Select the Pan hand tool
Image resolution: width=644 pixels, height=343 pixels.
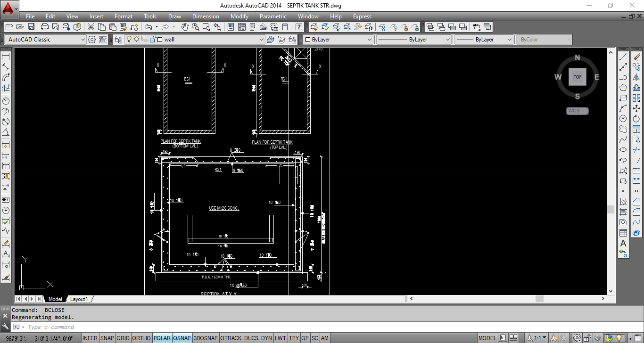[185, 27]
